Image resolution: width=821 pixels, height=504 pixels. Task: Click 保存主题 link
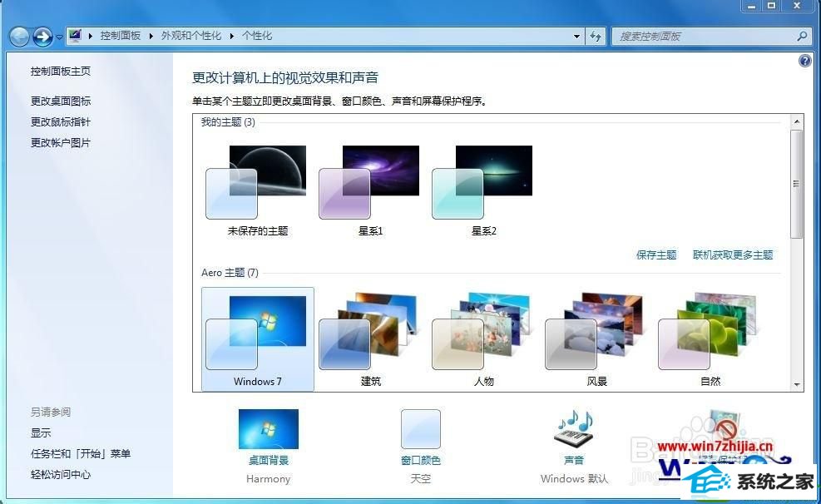pos(656,254)
